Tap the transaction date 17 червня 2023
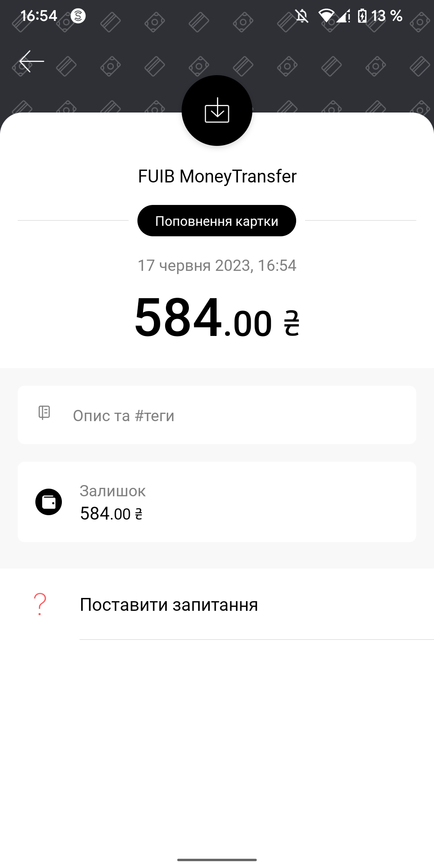This screenshot has width=434, height=868. tap(217, 266)
